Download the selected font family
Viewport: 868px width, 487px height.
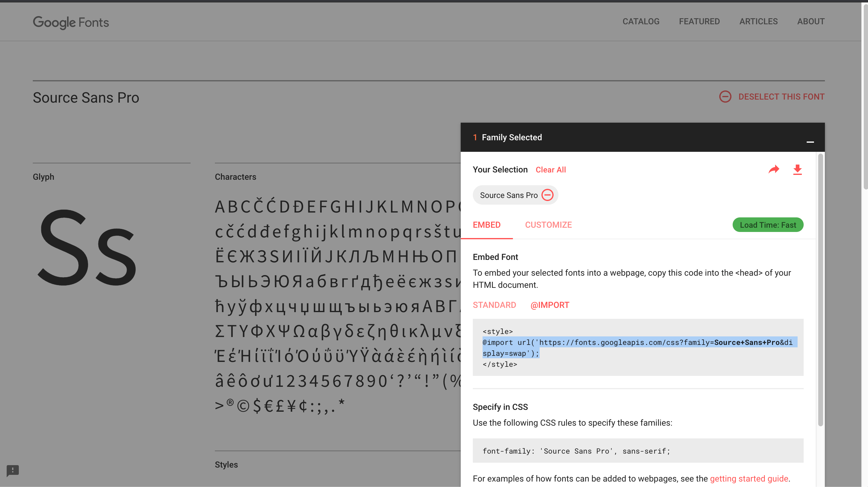click(797, 169)
